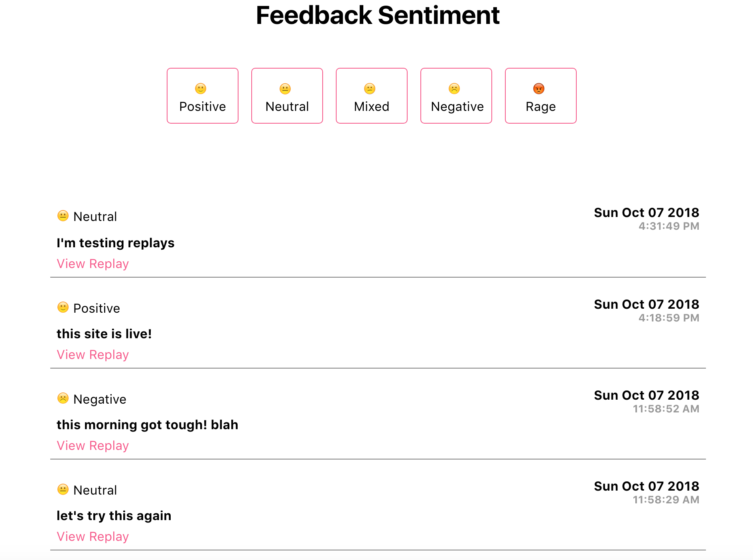Click the confused emoji in the Mixed filter
Viewport: 753px width, 560px height.
pyautogui.click(x=370, y=89)
